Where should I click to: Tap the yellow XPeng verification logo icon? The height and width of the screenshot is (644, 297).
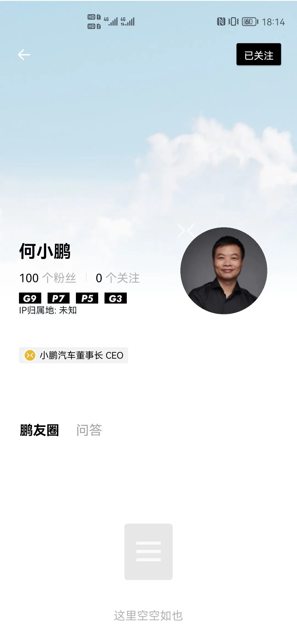30,355
